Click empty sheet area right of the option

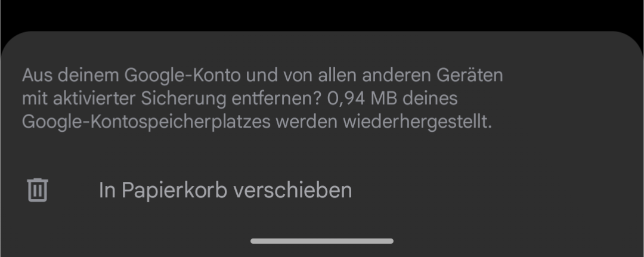pyautogui.click(x=493, y=190)
